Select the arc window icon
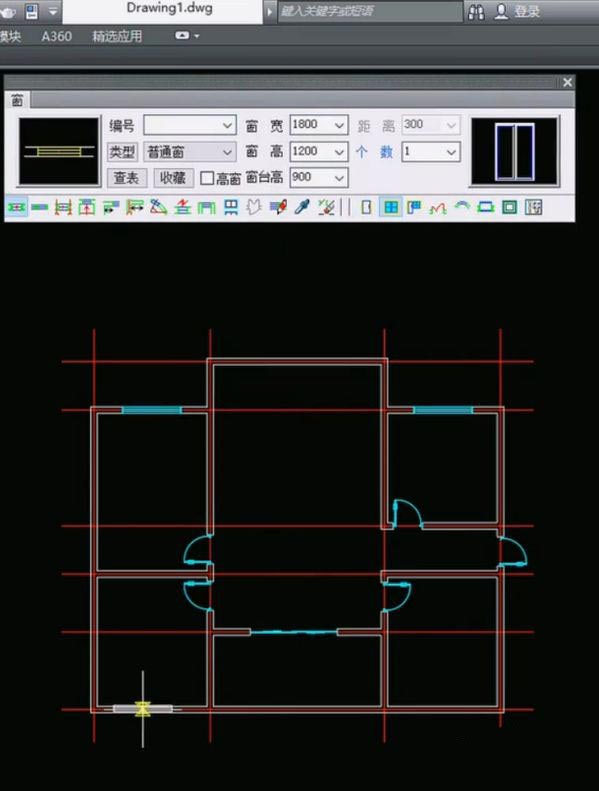 tap(462, 207)
